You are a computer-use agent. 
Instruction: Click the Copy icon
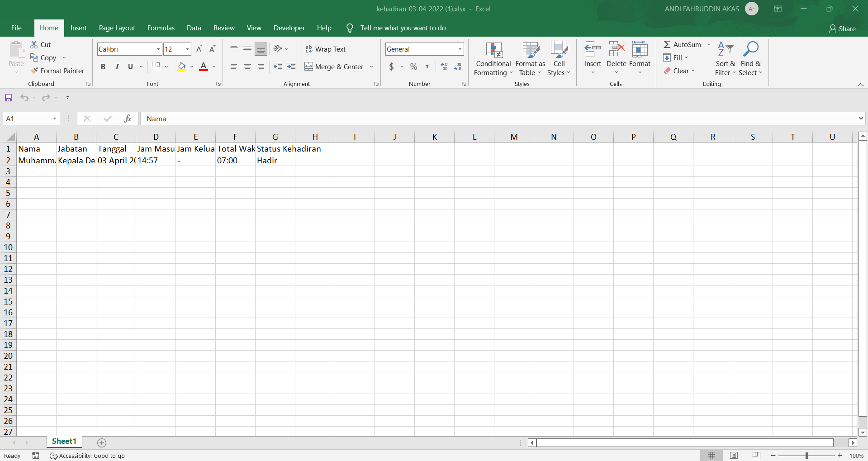pos(34,57)
